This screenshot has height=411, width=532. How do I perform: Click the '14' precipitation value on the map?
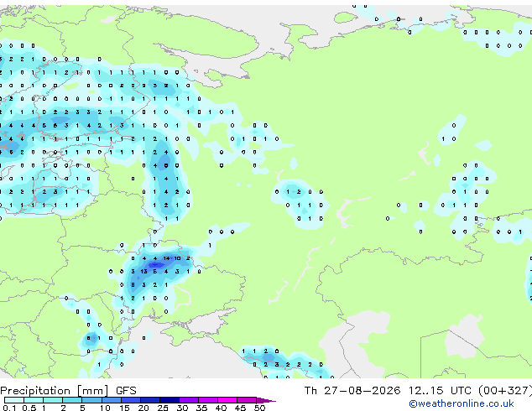pos(166,258)
